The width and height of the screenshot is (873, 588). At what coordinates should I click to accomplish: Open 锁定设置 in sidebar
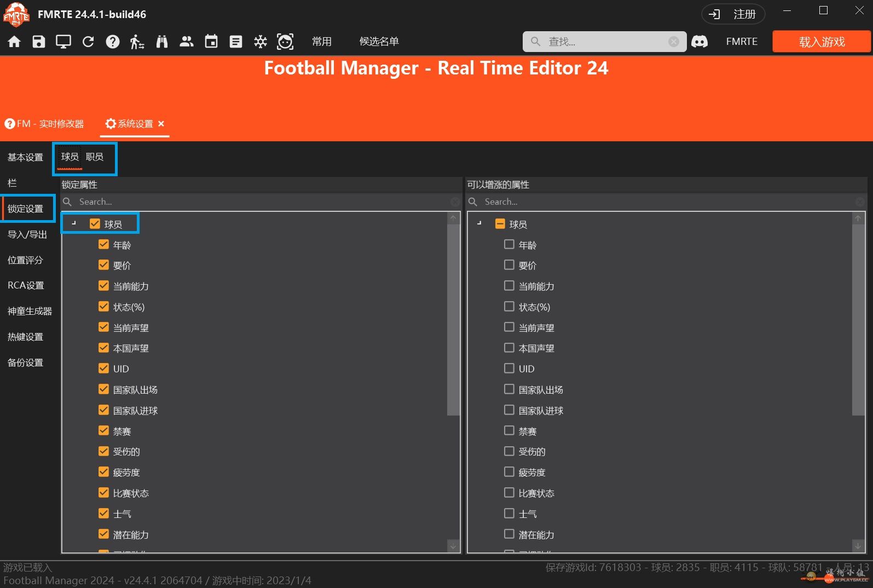point(25,209)
